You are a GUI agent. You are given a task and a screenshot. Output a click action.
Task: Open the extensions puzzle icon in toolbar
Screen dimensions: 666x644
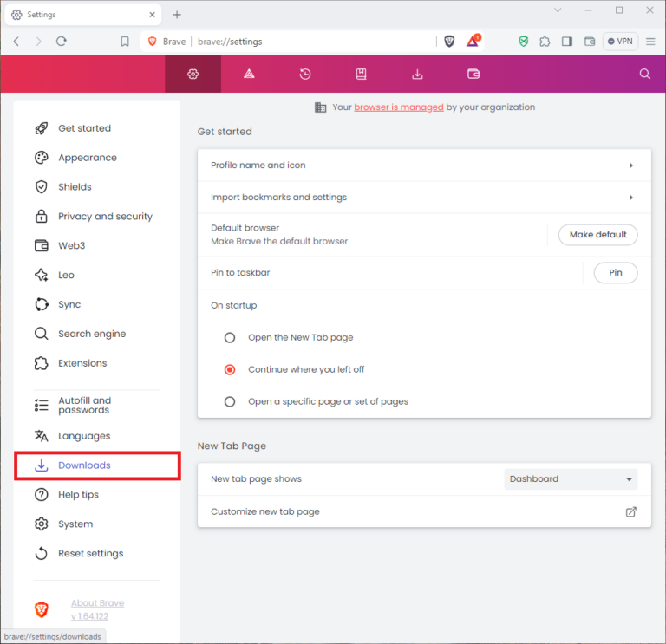pyautogui.click(x=545, y=42)
